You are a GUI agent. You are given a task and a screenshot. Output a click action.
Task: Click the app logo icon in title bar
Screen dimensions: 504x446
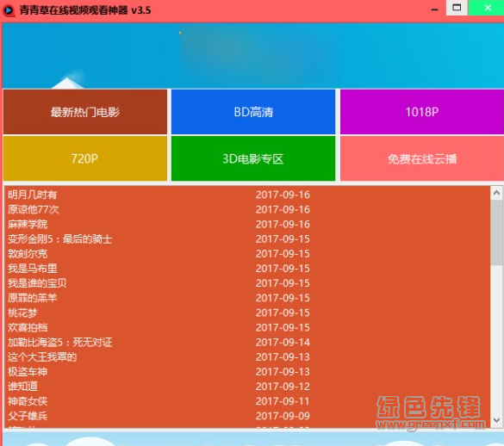click(9, 10)
